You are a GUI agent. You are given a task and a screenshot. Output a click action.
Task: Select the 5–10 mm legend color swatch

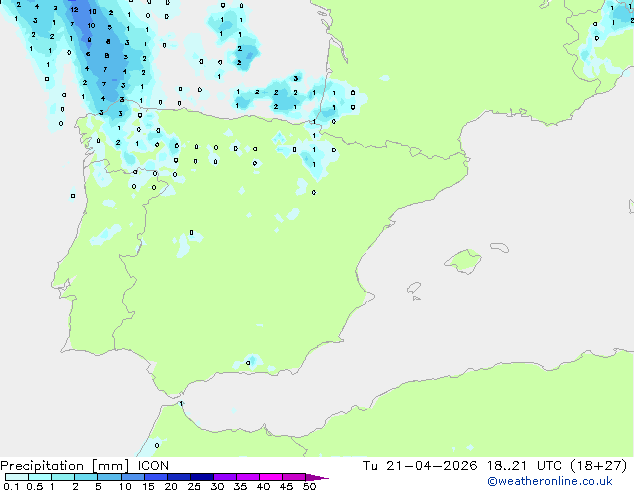coord(109,477)
